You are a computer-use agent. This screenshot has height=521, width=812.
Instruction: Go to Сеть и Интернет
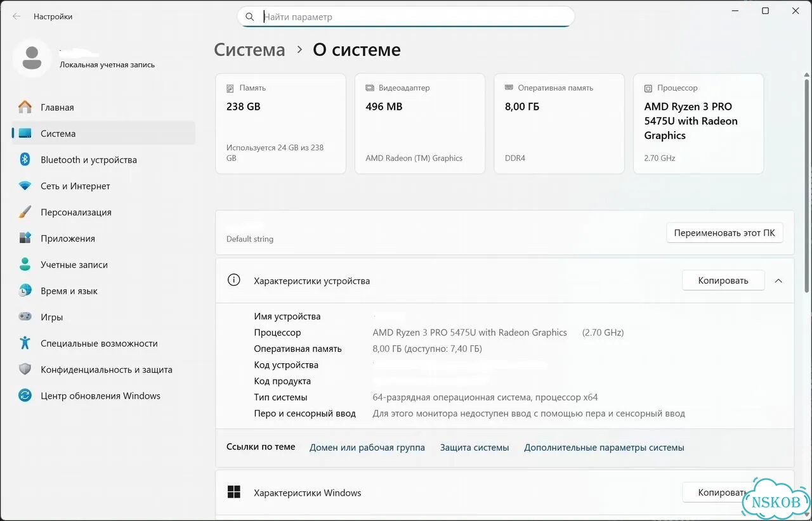click(x=103, y=186)
